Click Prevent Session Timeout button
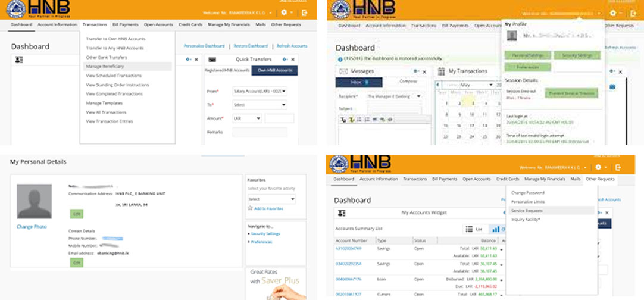The image size is (644, 300). coord(571,93)
